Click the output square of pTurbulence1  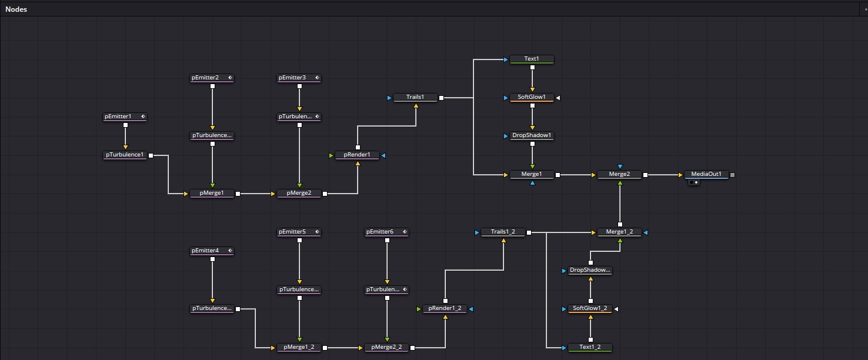151,155
